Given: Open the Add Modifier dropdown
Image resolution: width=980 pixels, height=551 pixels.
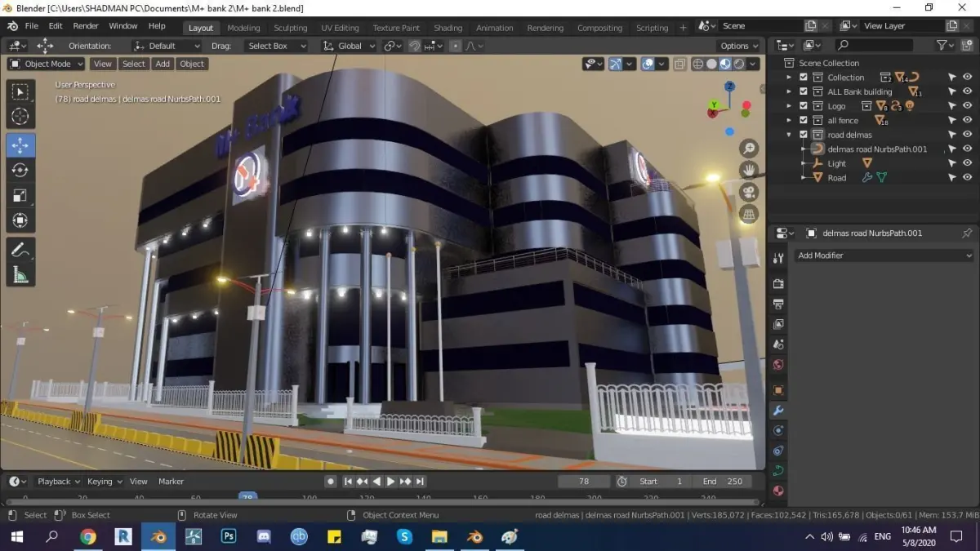Looking at the screenshot, I should 884,256.
